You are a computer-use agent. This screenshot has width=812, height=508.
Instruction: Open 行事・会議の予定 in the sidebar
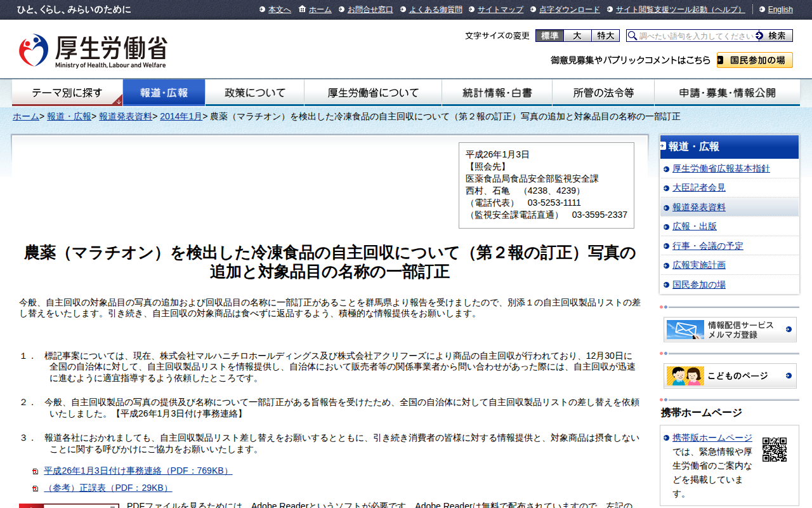707,246
